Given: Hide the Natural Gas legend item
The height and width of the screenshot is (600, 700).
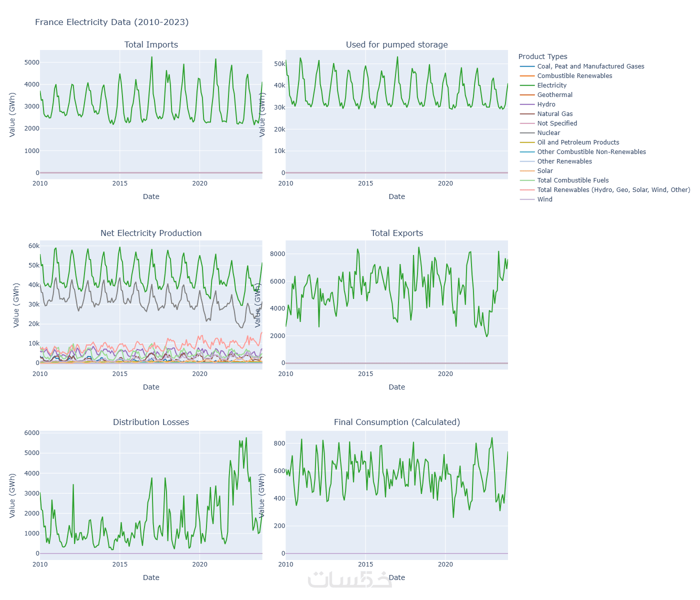Looking at the screenshot, I should pos(555,114).
